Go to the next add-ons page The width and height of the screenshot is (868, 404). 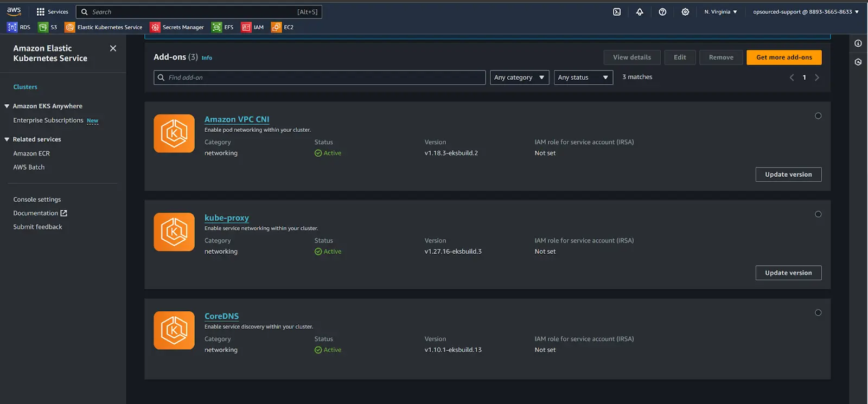click(x=817, y=78)
